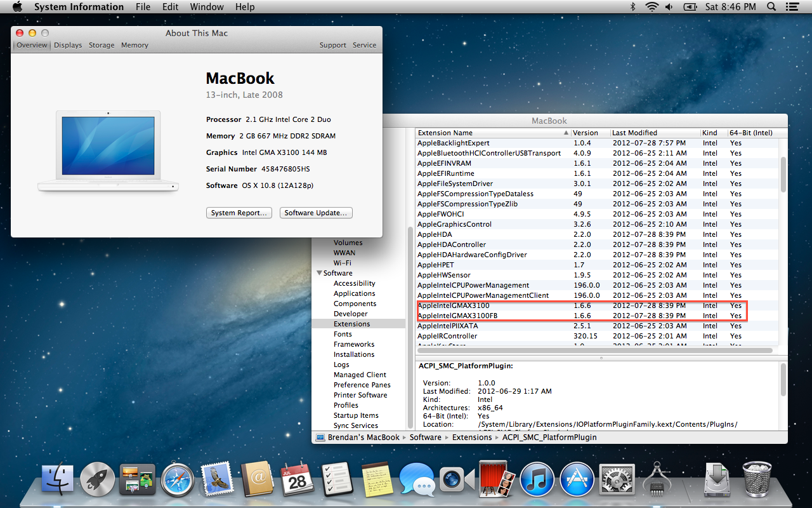Select the AppleIntelGMAX3100FB row
Viewport: 812px width, 508px height.
pos(596,316)
